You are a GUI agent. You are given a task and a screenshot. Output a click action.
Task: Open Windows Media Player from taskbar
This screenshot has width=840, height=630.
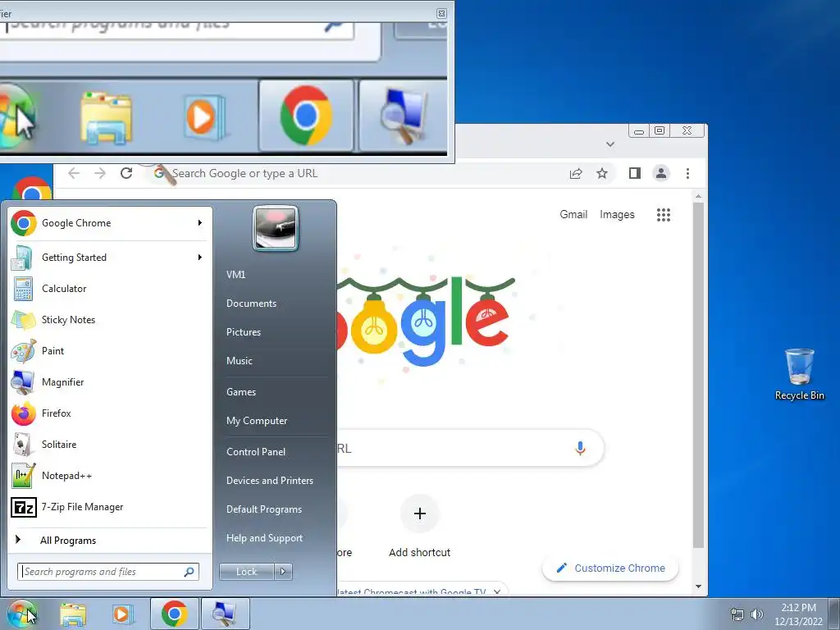(x=123, y=614)
